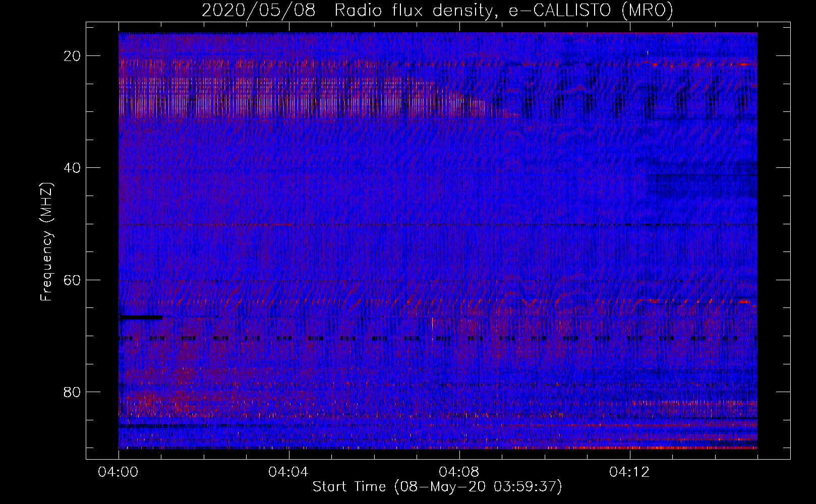The image size is (816, 504).
Task: Click the 80 frequency tick label
Action: 73,392
